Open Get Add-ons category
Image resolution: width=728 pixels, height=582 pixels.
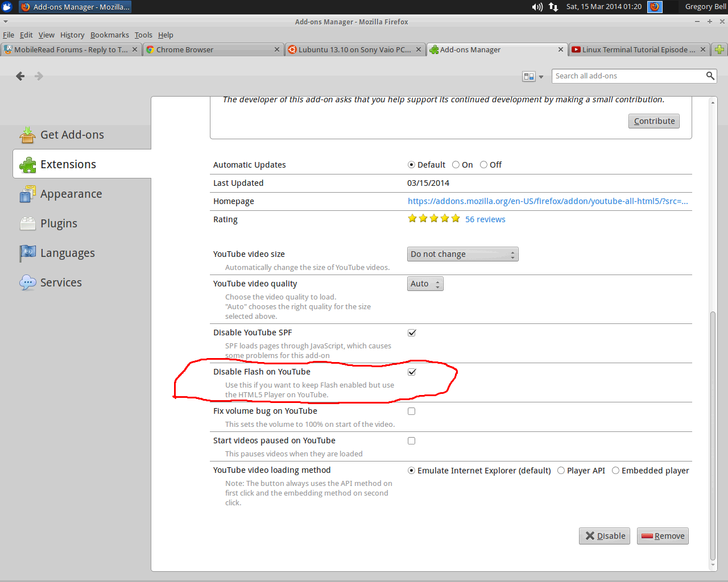point(82,135)
